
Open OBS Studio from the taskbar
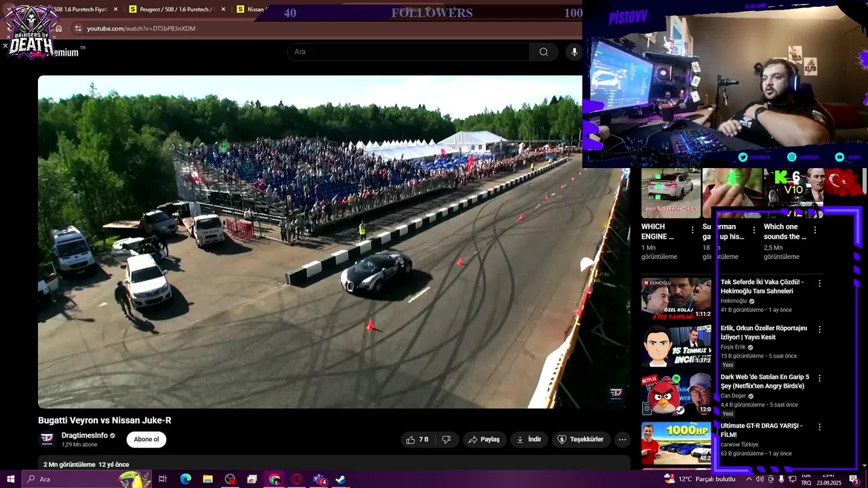tap(231, 479)
